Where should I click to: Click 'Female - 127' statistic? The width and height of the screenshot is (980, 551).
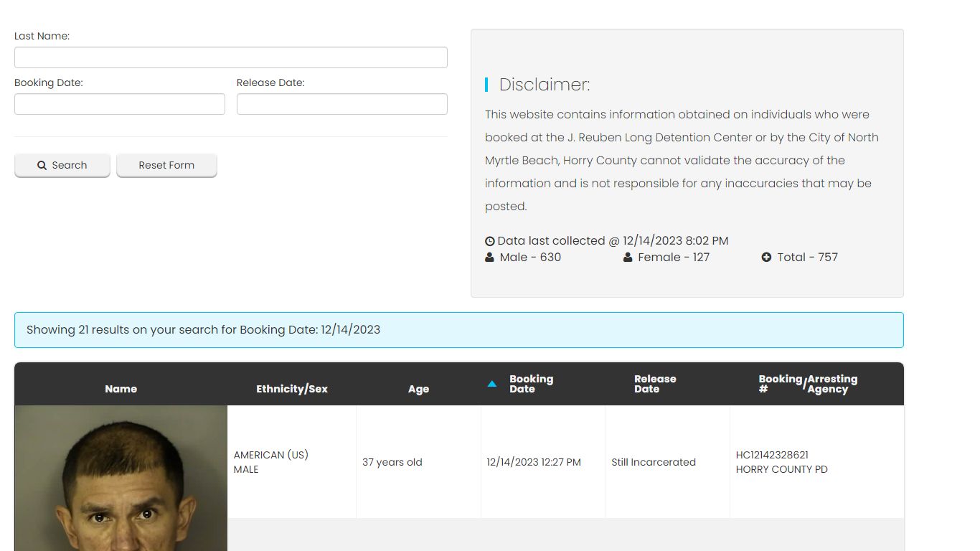point(674,257)
